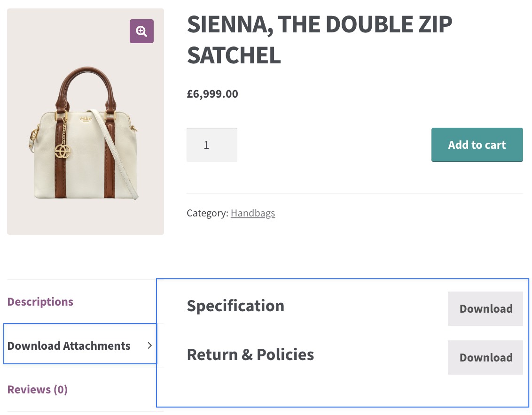Click the product title heading
532x415 pixels.
pyautogui.click(x=319, y=40)
